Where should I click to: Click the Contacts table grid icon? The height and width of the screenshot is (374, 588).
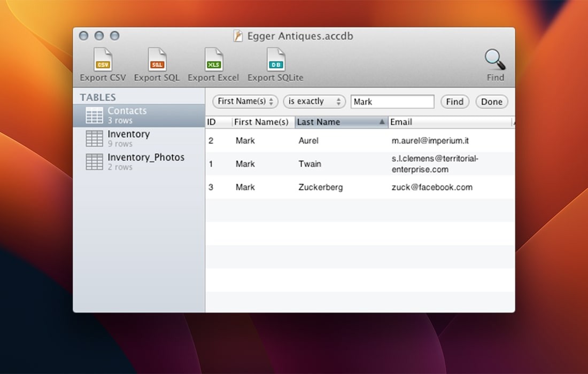point(94,115)
